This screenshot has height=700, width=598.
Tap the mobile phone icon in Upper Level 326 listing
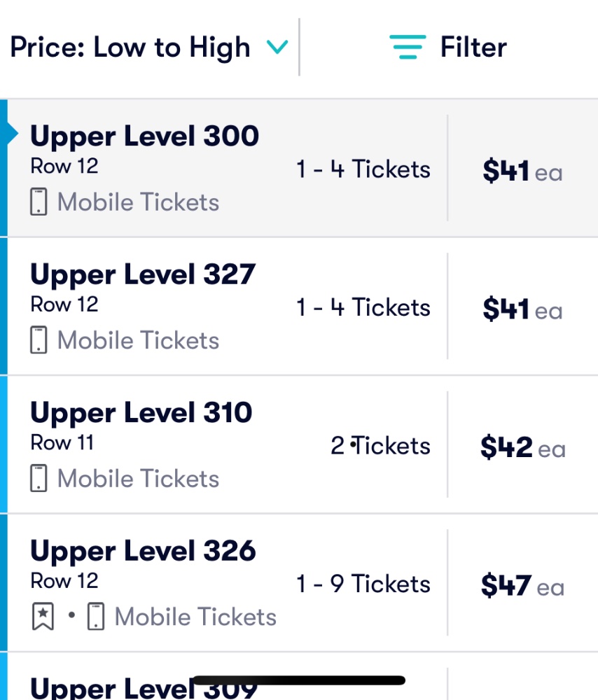(95, 617)
